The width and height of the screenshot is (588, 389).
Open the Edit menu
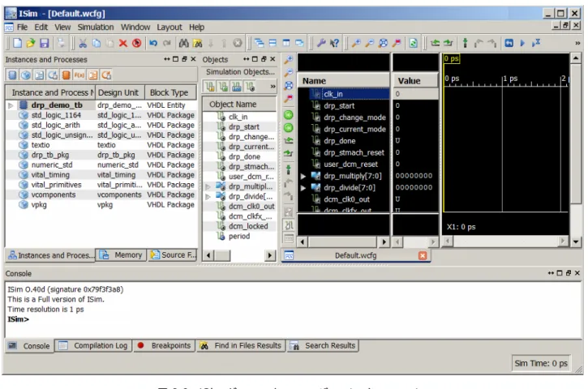41,28
